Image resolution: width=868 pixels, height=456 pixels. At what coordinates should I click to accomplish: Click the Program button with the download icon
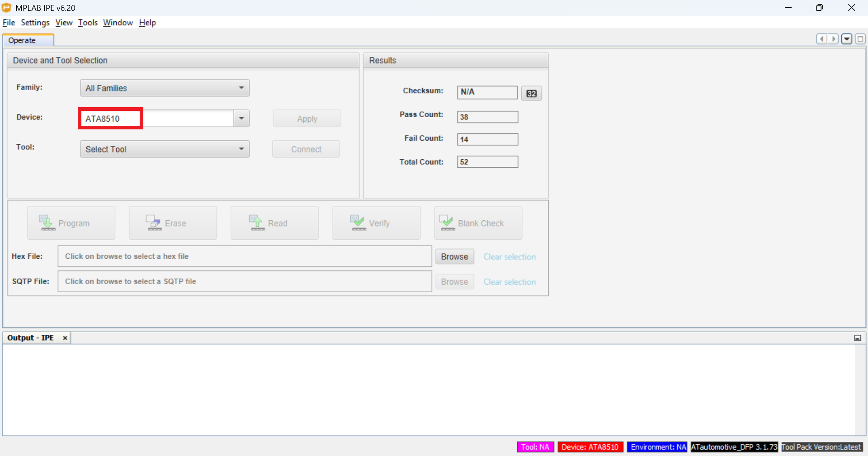(71, 223)
